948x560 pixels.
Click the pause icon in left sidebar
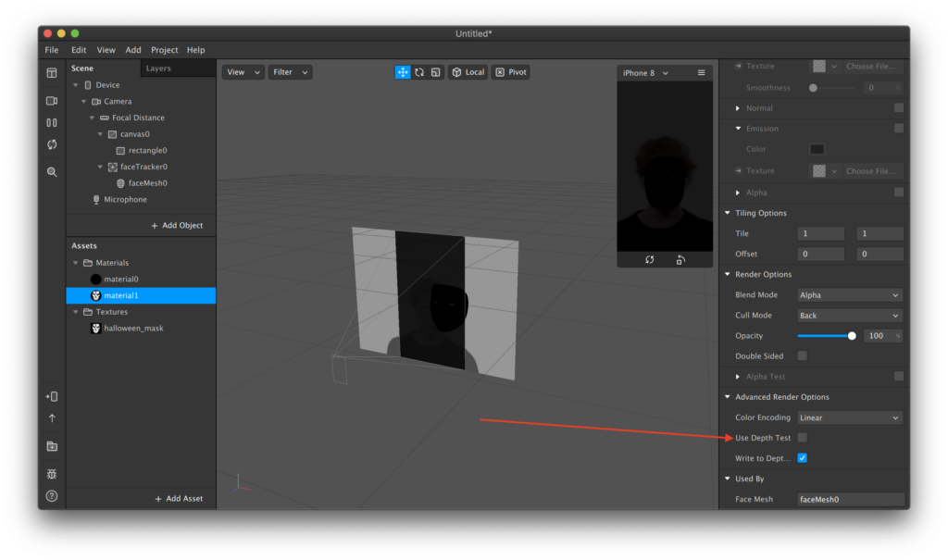52,123
